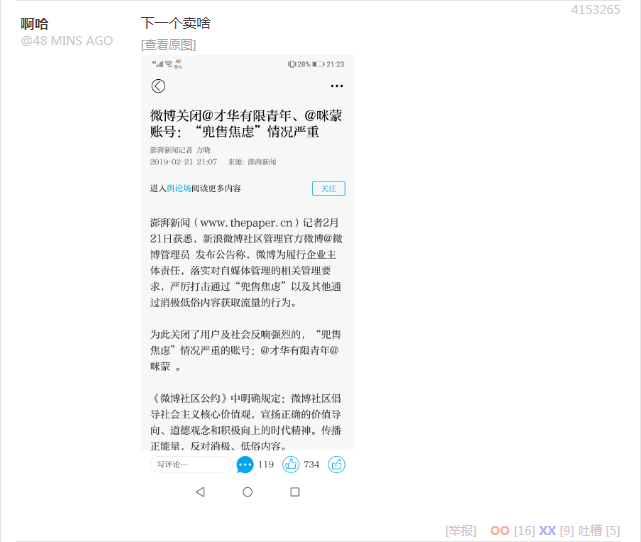Image resolution: width=641 pixels, height=542 pixels.
Task: Click the username 啊哈
Action: point(34,24)
